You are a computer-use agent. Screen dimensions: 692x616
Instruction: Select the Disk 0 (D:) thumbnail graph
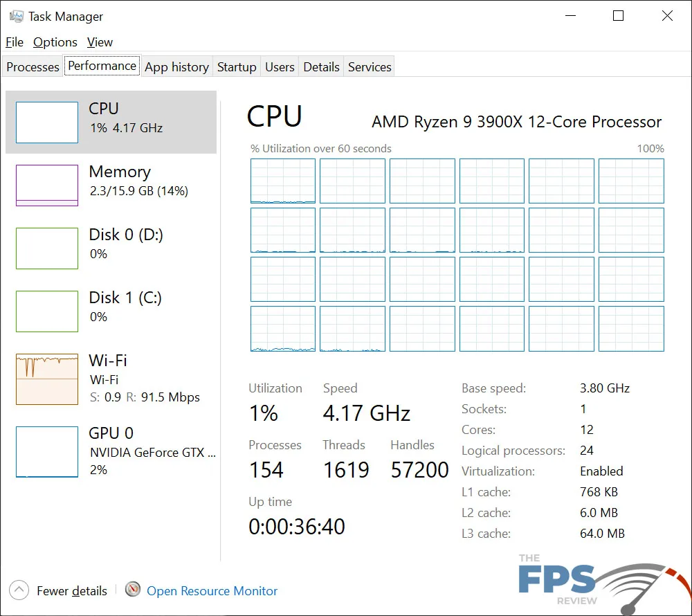47,248
